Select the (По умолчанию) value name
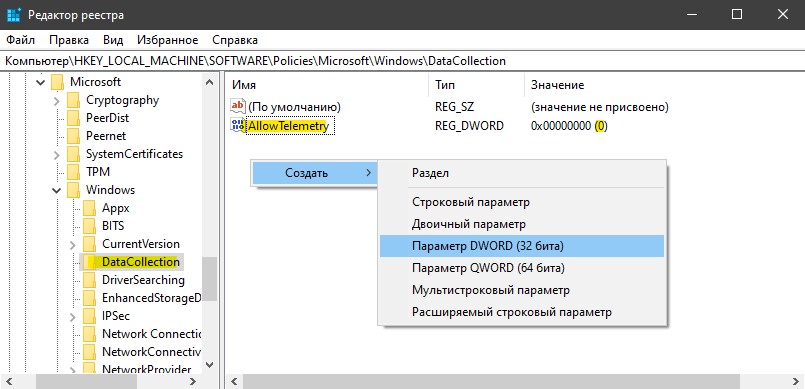The height and width of the screenshot is (389, 805). click(x=294, y=107)
